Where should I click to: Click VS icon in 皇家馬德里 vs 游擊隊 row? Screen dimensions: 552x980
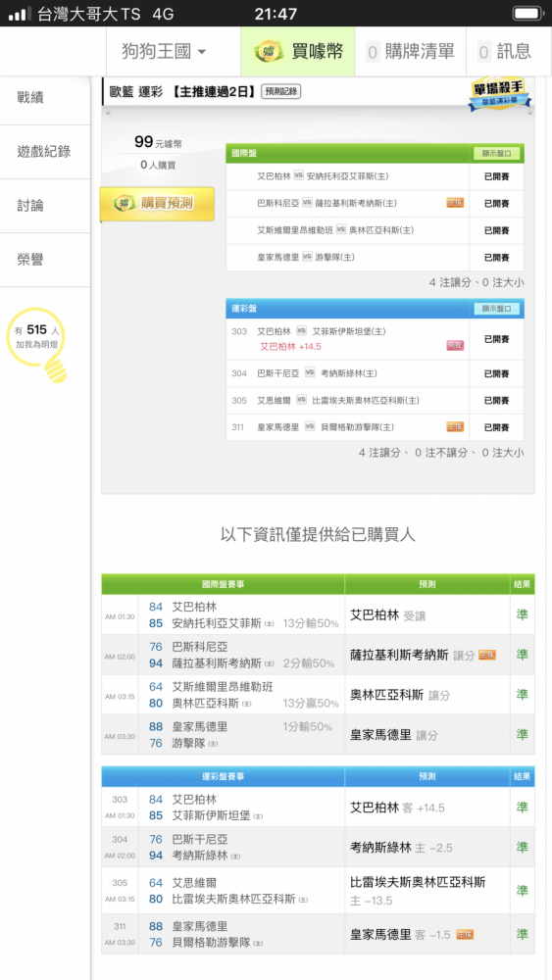[307, 257]
